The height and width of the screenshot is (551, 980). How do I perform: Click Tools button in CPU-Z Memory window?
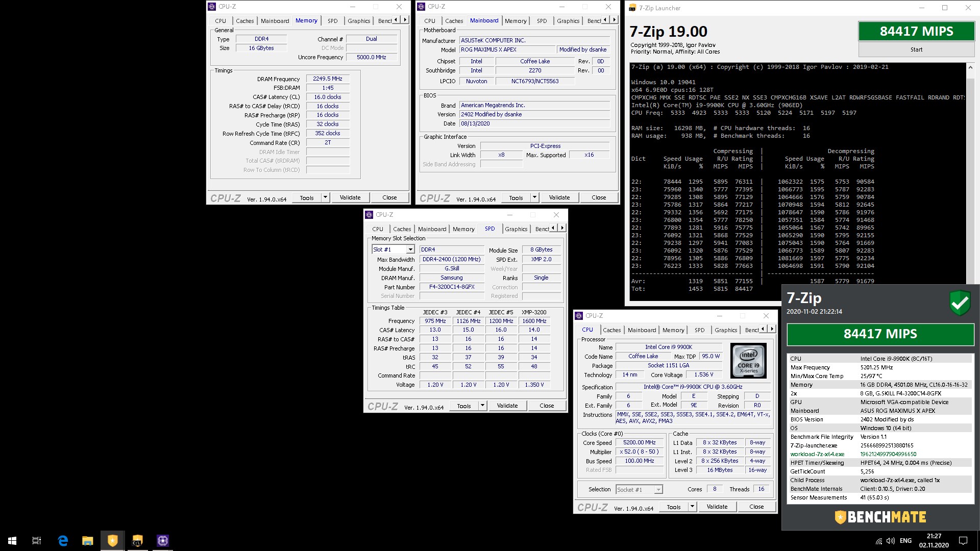pyautogui.click(x=307, y=197)
